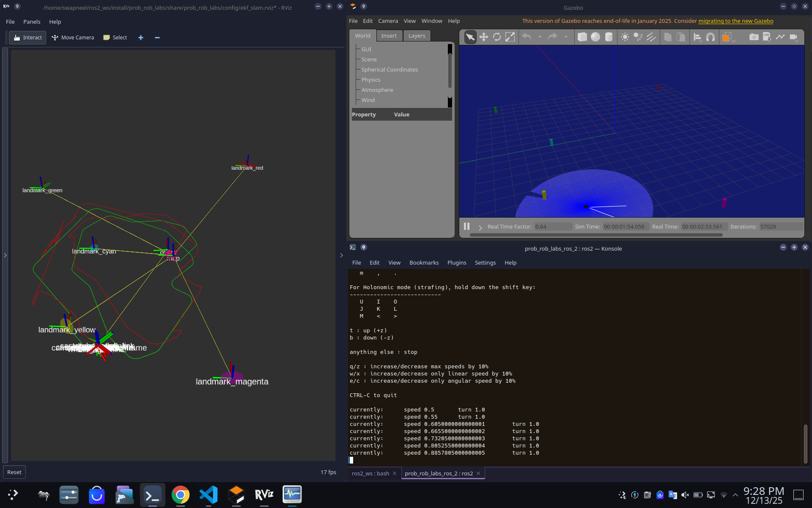Insert a sphere shape
Viewport: 812px width, 508px height.
click(x=595, y=37)
